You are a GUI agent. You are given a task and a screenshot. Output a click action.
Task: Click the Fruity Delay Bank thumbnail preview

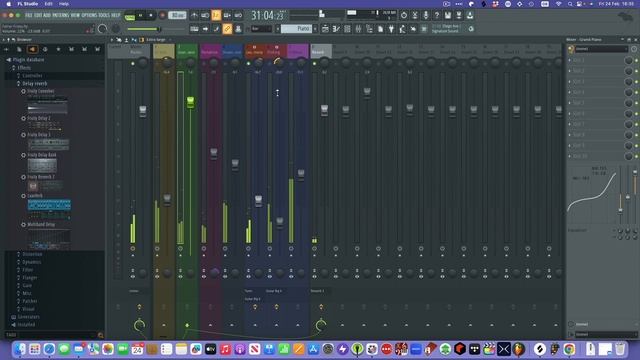coord(42,166)
